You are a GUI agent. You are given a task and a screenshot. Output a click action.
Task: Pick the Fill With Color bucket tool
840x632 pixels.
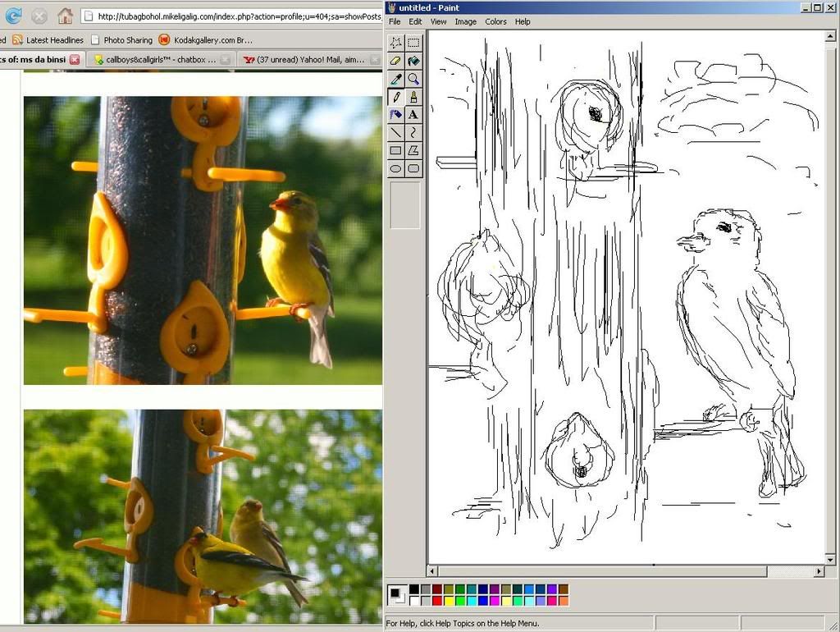click(x=413, y=61)
